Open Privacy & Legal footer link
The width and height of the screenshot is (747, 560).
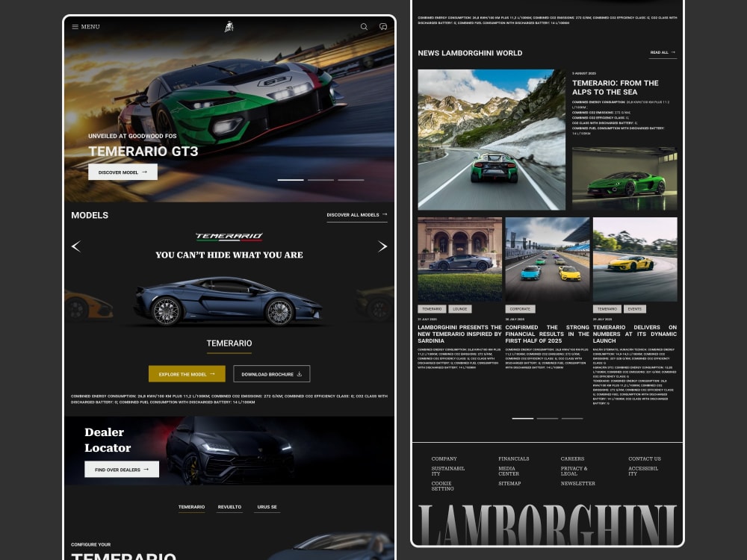click(x=574, y=471)
